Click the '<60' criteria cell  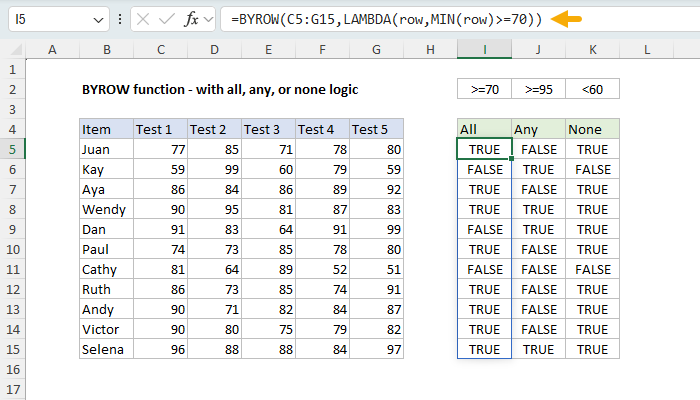tap(592, 89)
